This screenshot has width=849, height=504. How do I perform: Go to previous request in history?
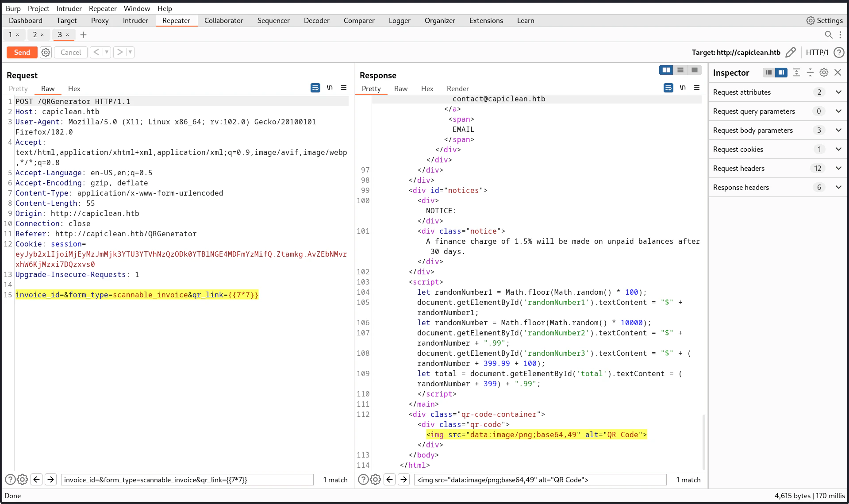click(96, 52)
